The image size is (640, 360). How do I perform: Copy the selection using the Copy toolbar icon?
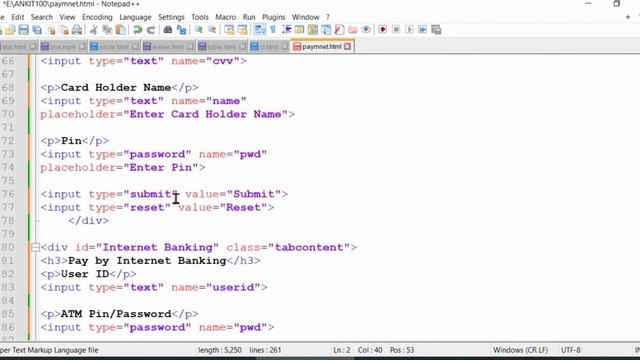(107, 30)
